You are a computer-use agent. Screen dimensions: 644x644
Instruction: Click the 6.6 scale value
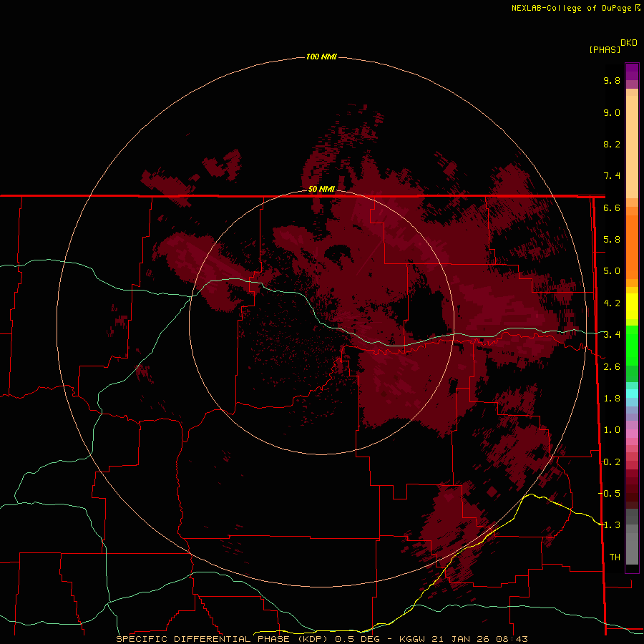612,208
